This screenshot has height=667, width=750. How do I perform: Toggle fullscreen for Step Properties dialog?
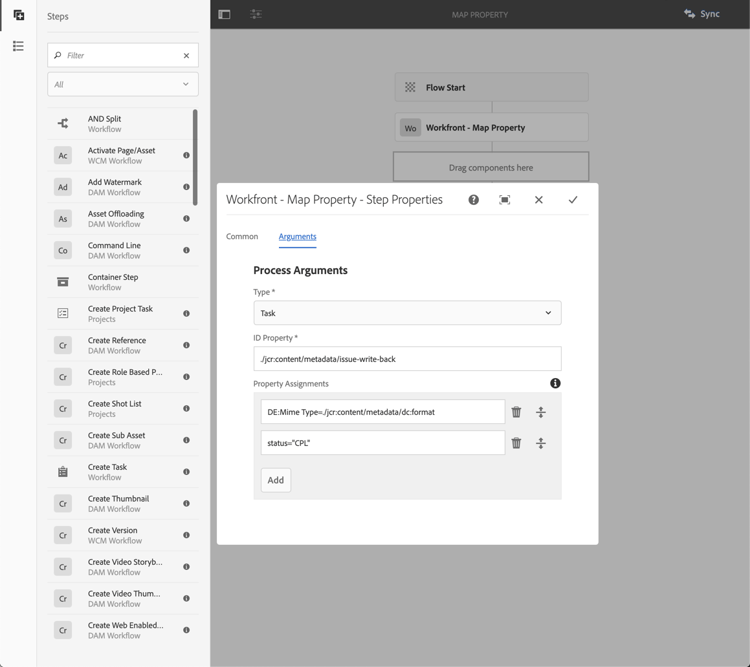[x=505, y=200]
